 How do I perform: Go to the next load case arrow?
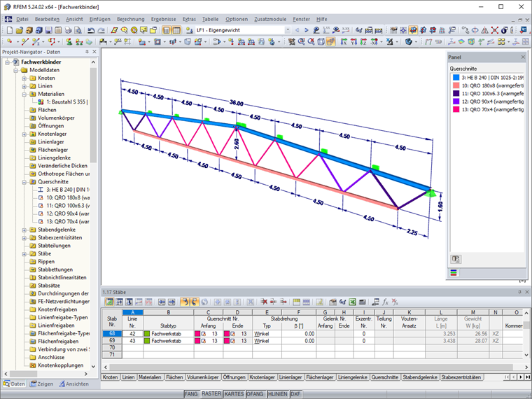pos(307,30)
